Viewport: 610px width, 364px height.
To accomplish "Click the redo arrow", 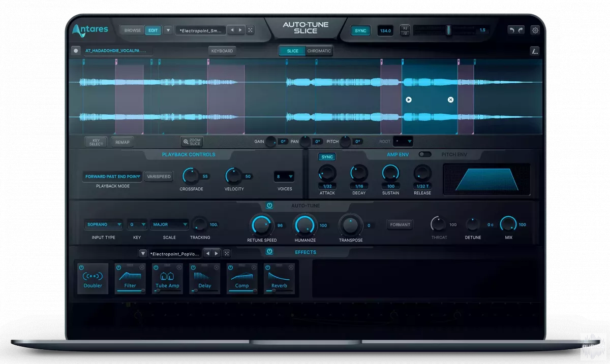I will (x=521, y=30).
